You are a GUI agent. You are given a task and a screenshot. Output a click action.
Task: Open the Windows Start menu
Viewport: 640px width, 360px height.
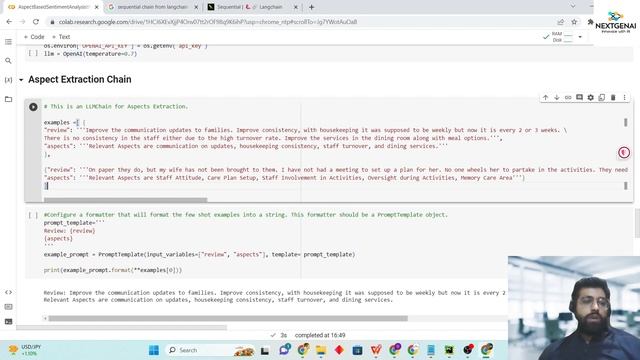tap(153, 350)
